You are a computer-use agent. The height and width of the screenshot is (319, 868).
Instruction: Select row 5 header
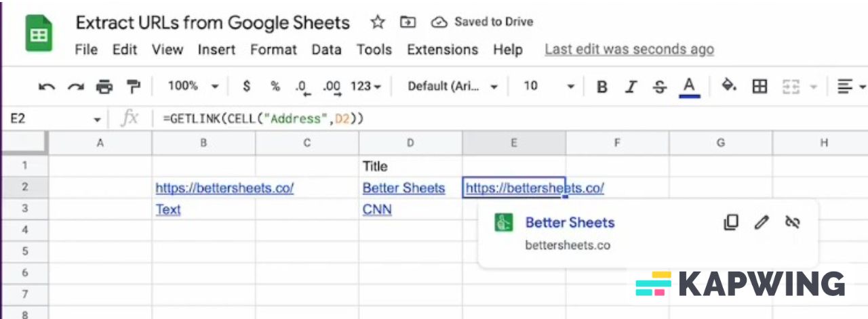pos(25,252)
